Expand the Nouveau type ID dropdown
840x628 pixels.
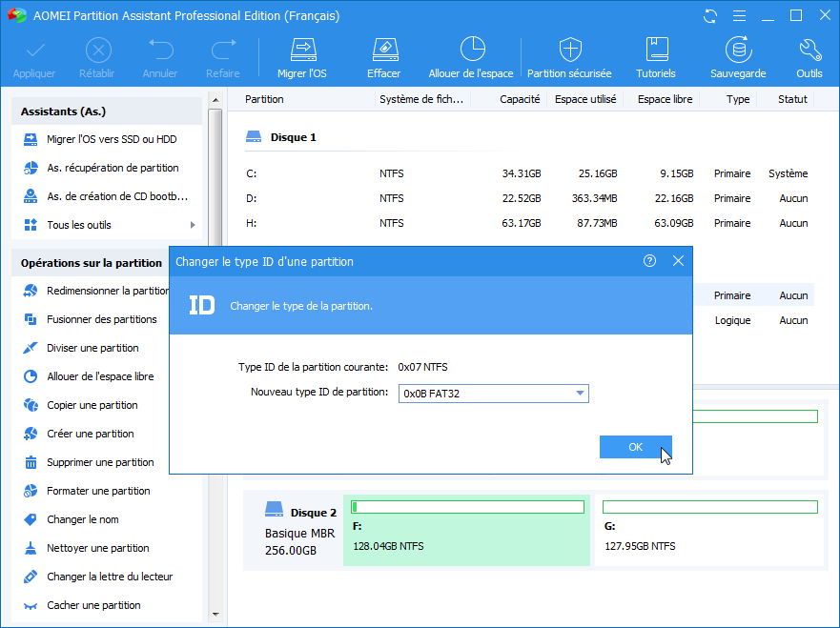[580, 394]
